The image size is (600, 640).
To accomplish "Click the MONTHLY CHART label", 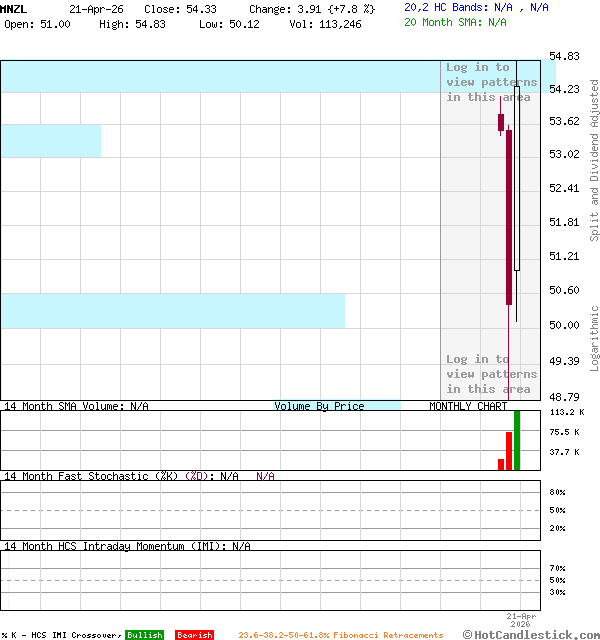I will [x=468, y=406].
